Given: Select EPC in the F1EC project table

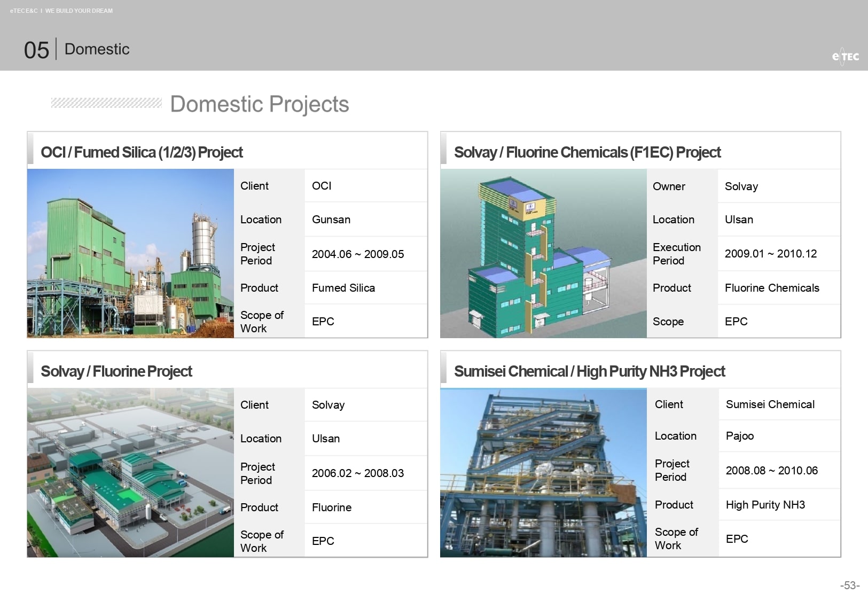Looking at the screenshot, I should pos(736,322).
